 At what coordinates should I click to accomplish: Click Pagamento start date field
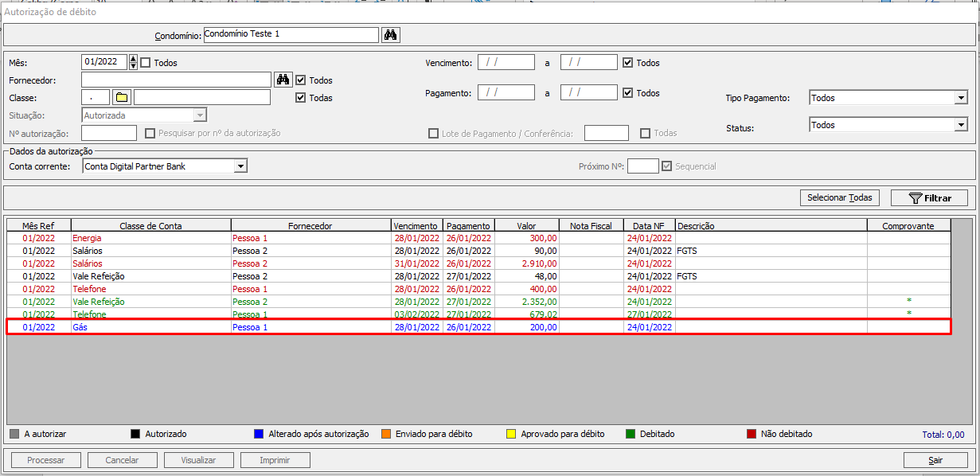coord(506,92)
